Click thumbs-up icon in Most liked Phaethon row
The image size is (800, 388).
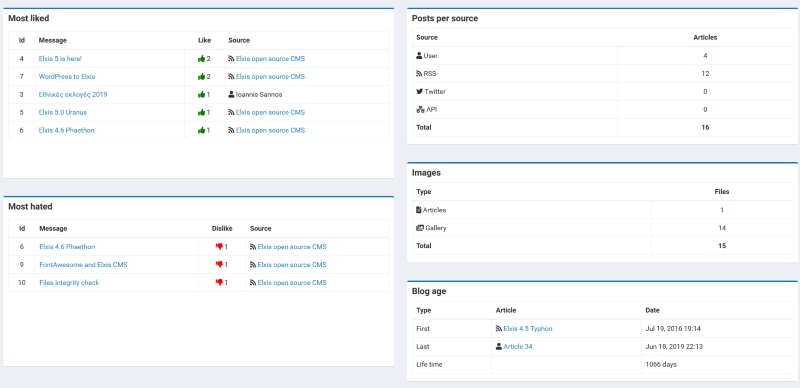pos(201,130)
